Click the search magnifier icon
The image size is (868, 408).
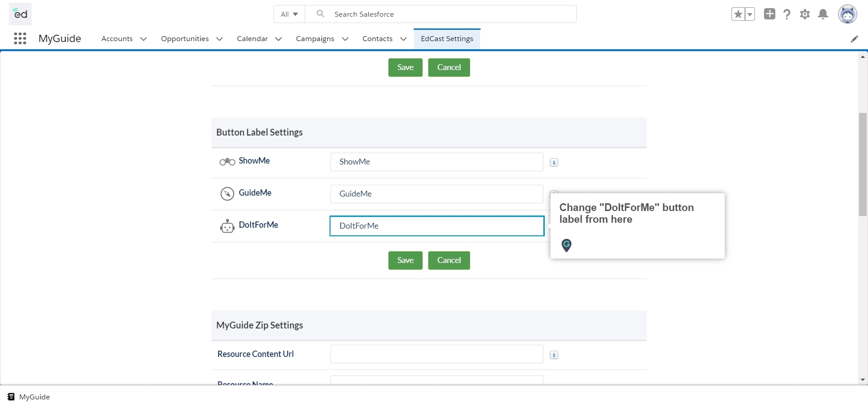pyautogui.click(x=321, y=14)
